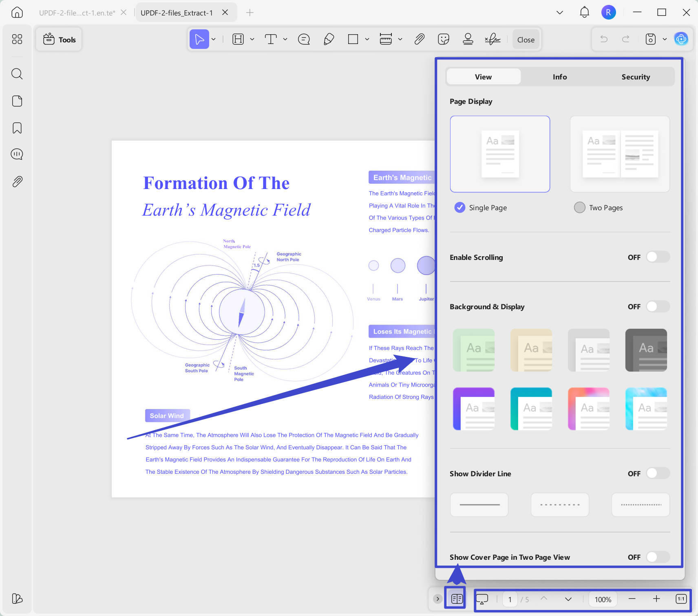698x616 pixels.
Task: Click the bottom-left sidebar layers icon
Action: [17, 598]
